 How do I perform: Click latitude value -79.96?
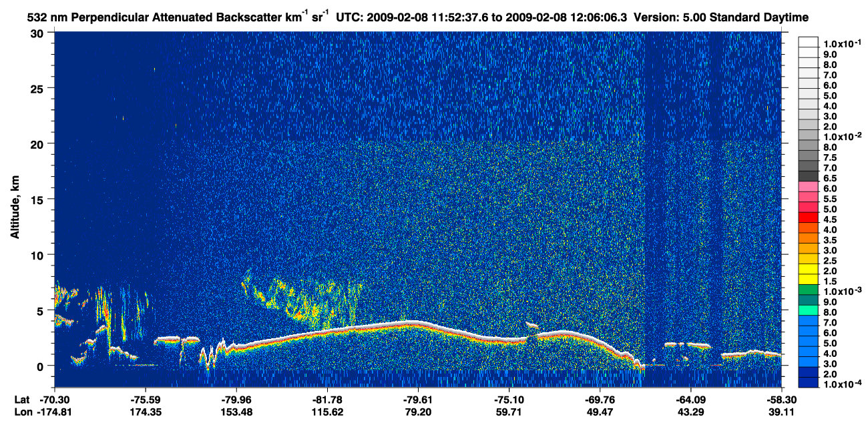point(236,400)
